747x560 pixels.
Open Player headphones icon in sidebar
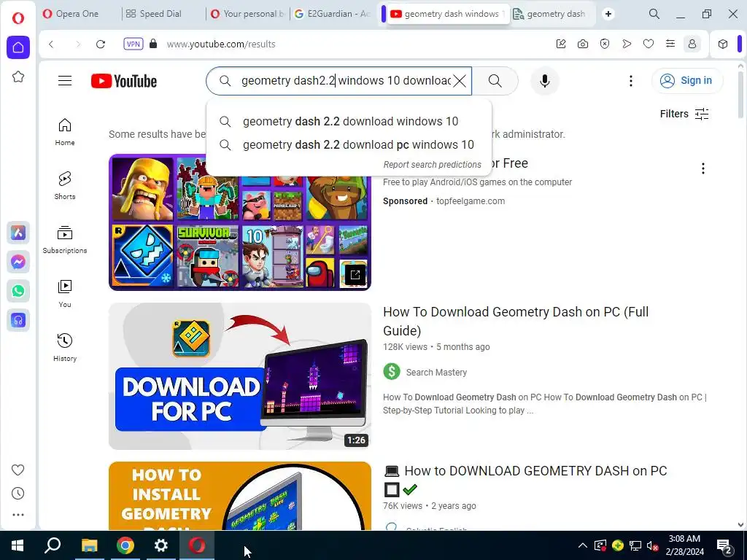[18, 321]
